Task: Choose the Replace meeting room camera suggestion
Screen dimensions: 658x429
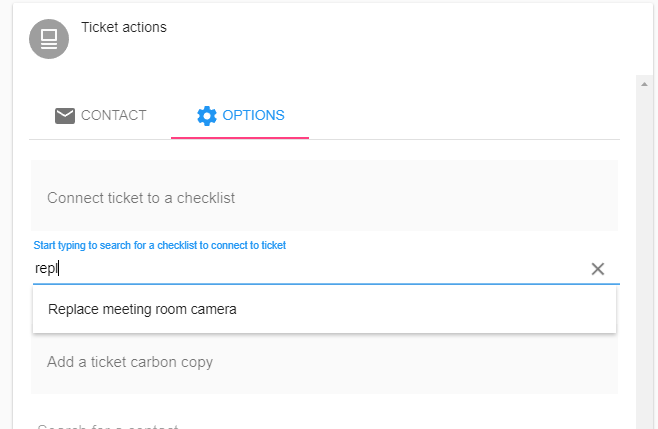Action: 324,310
